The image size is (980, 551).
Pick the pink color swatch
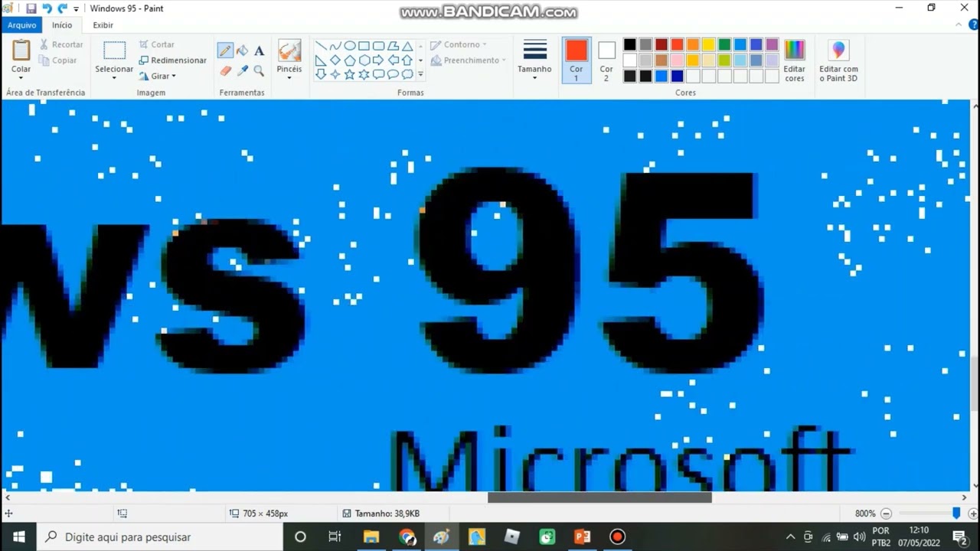[x=678, y=60]
